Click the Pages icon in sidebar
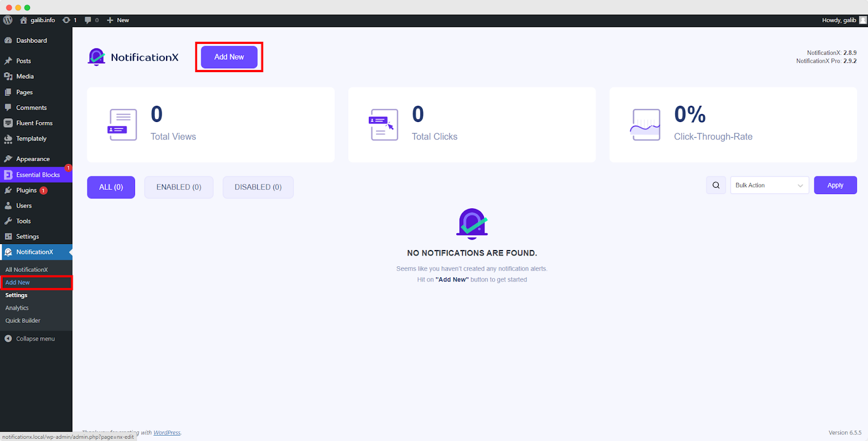Screen dimensions: 868x441 point(8,92)
